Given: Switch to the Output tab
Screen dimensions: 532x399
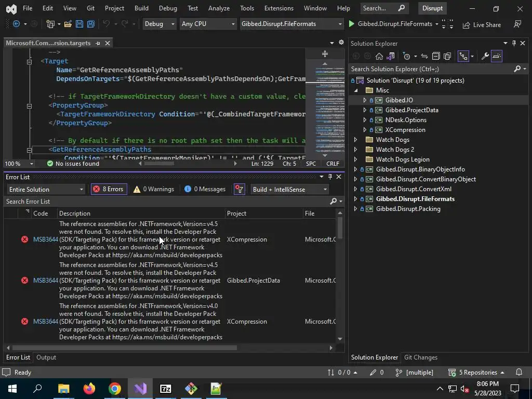Looking at the screenshot, I should [x=46, y=357].
